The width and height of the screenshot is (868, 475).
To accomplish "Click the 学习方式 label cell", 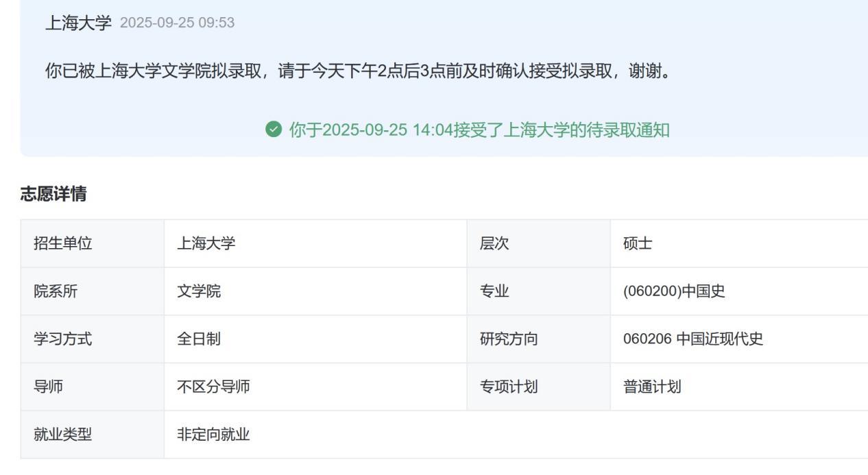I will 93,339.
